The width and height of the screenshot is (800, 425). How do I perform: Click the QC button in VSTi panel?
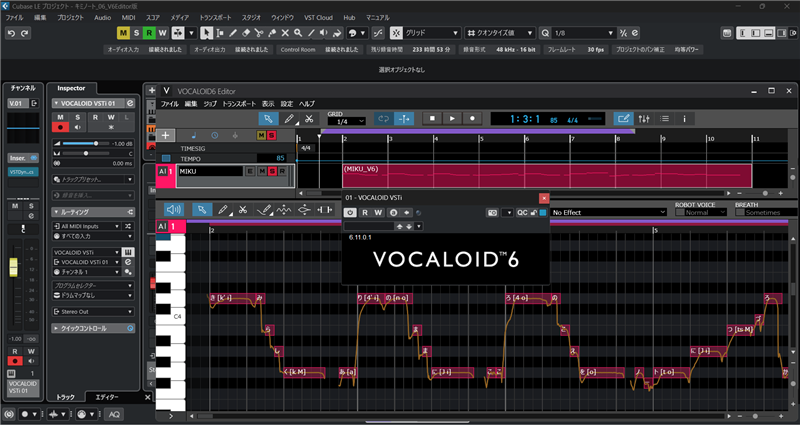tap(522, 213)
